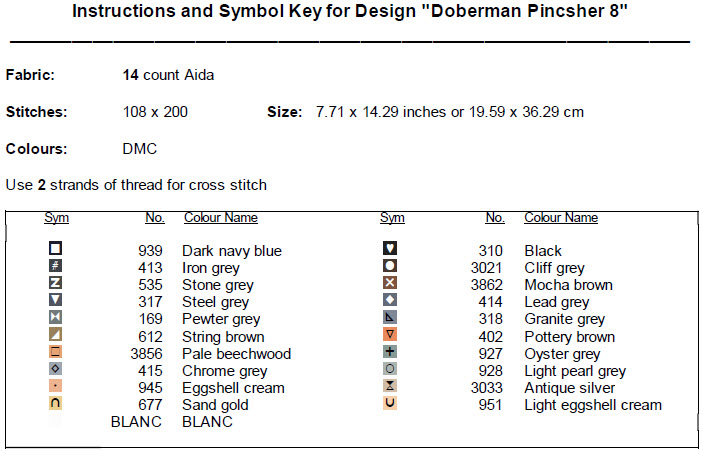Click the Dark navy blue symbol swatch

[x=56, y=249]
